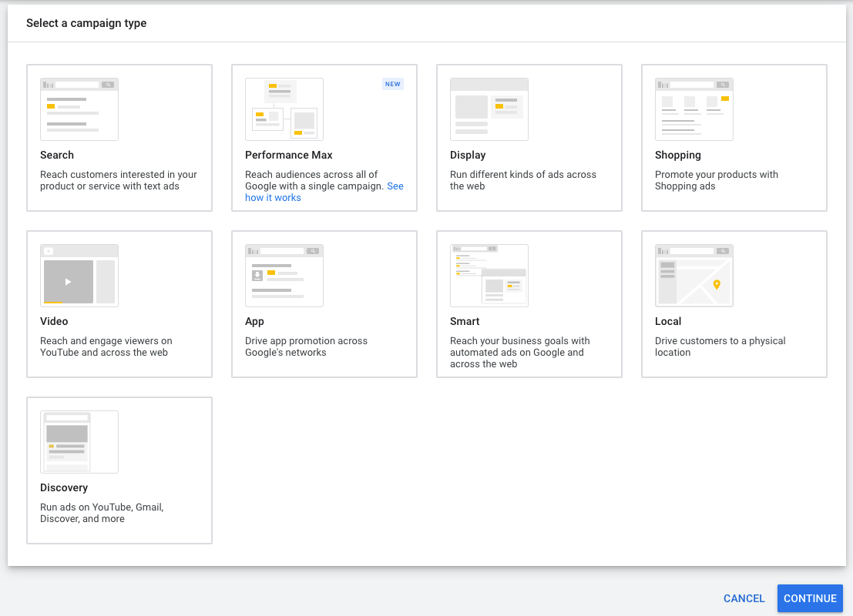The image size is (853, 616).
Task: Click the Smart campaign illustration icon
Action: tap(489, 276)
